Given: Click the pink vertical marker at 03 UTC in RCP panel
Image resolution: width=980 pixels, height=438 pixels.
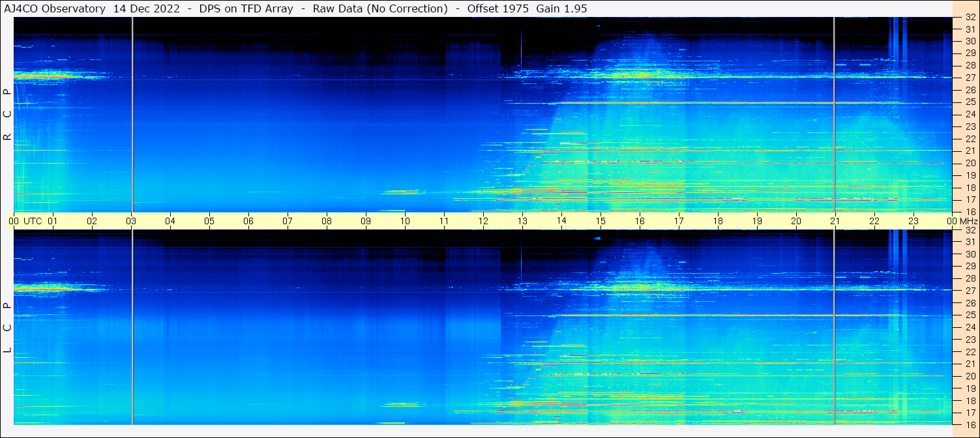Looking at the screenshot, I should [x=132, y=114].
